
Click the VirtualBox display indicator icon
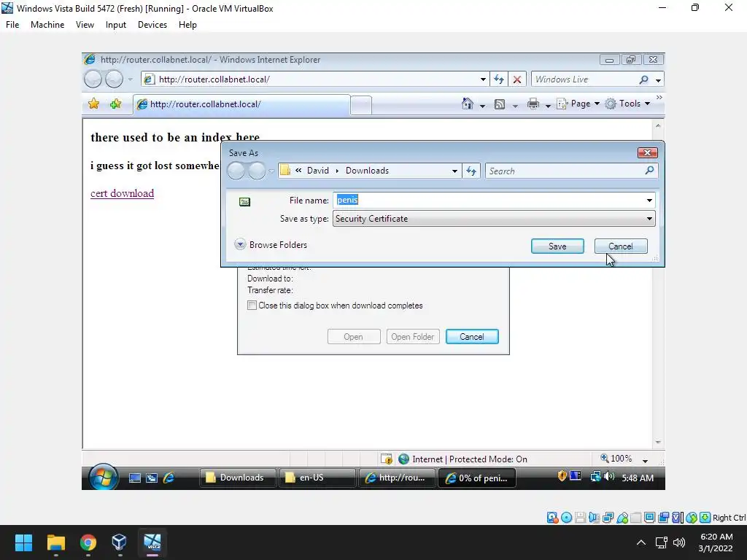[649, 518]
